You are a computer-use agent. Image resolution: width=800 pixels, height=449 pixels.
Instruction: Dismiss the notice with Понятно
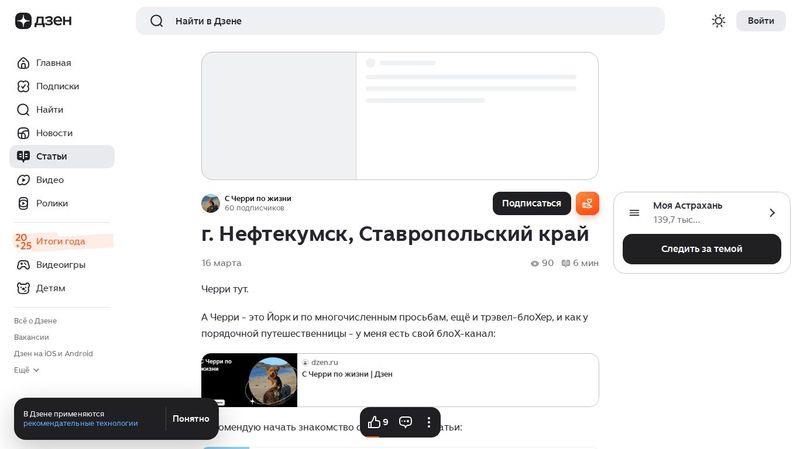(x=190, y=419)
